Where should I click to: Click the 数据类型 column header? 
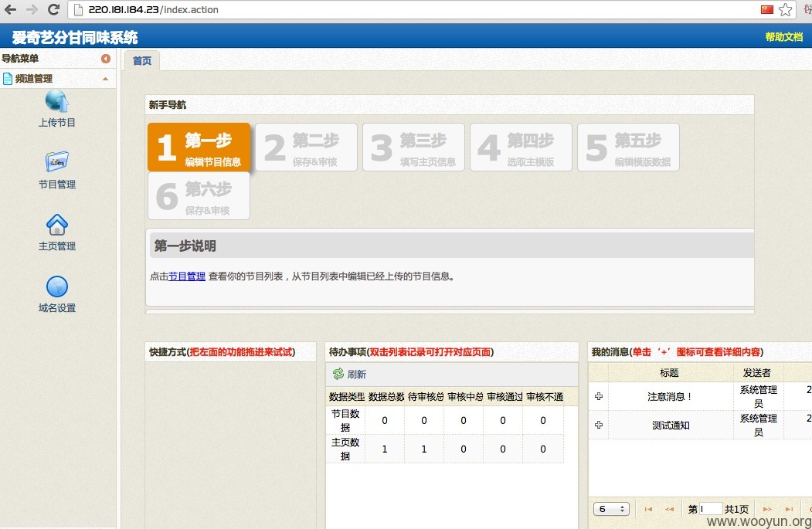click(x=346, y=397)
